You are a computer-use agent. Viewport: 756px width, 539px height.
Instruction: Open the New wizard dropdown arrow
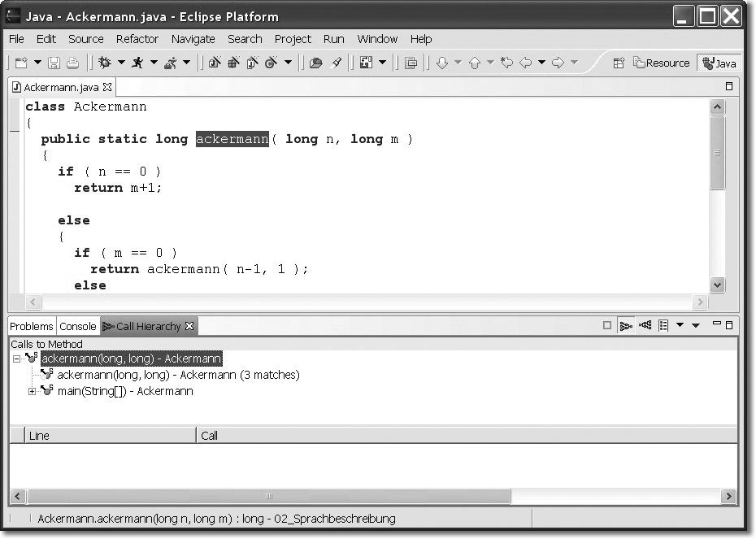[x=37, y=63]
